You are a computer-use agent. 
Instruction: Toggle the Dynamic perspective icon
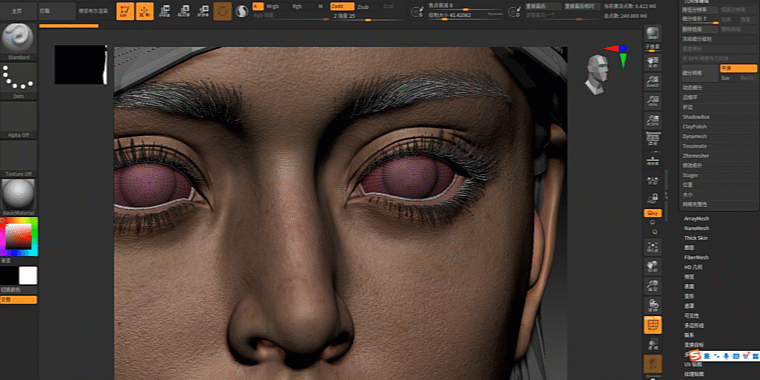tap(652, 139)
